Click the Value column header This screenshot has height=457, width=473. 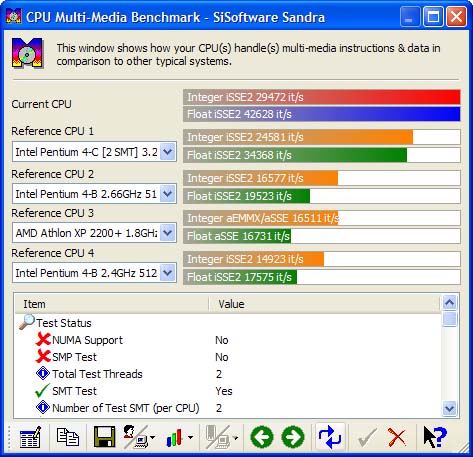(x=325, y=304)
